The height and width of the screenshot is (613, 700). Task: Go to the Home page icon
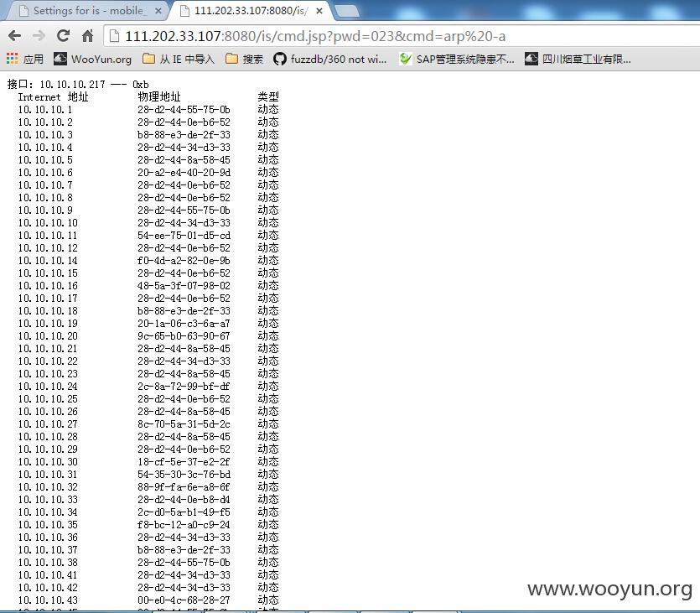(87, 36)
